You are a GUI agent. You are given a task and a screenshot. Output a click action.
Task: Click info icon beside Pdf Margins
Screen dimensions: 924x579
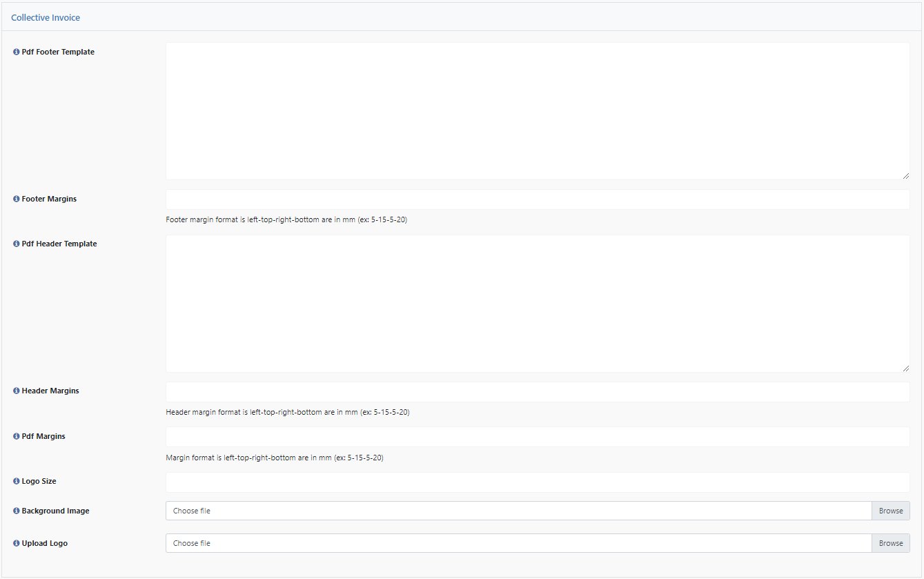17,436
